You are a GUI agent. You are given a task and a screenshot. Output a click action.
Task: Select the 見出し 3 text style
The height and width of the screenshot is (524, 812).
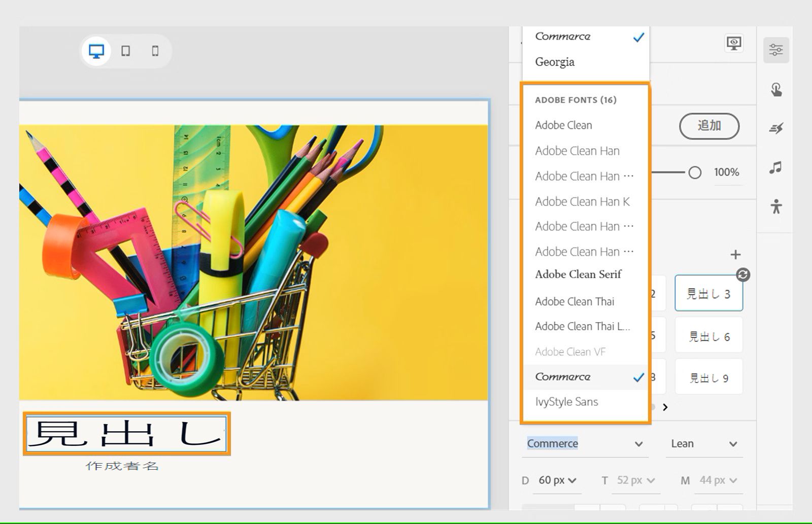click(x=708, y=293)
